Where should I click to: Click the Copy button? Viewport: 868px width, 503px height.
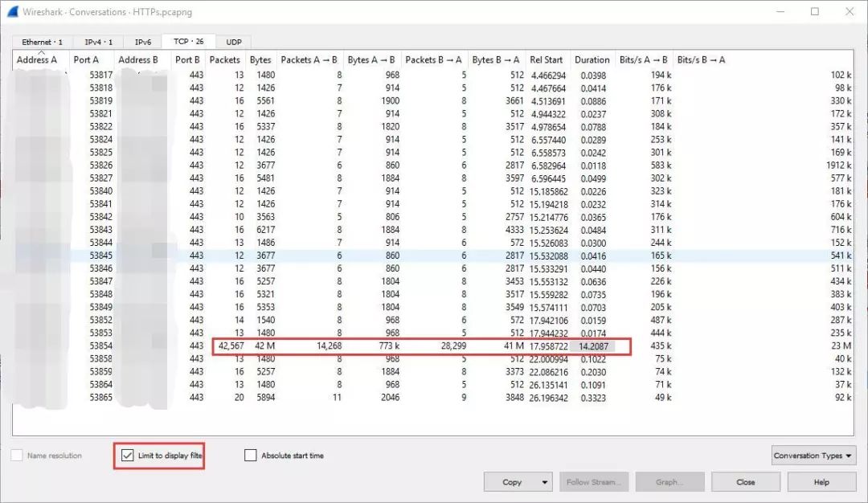[x=512, y=482]
